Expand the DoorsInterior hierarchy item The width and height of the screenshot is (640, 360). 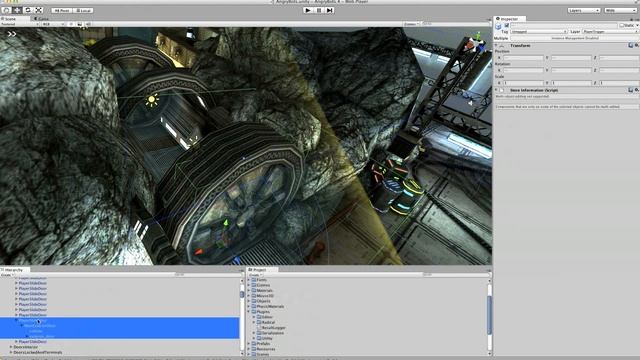click(x=11, y=347)
